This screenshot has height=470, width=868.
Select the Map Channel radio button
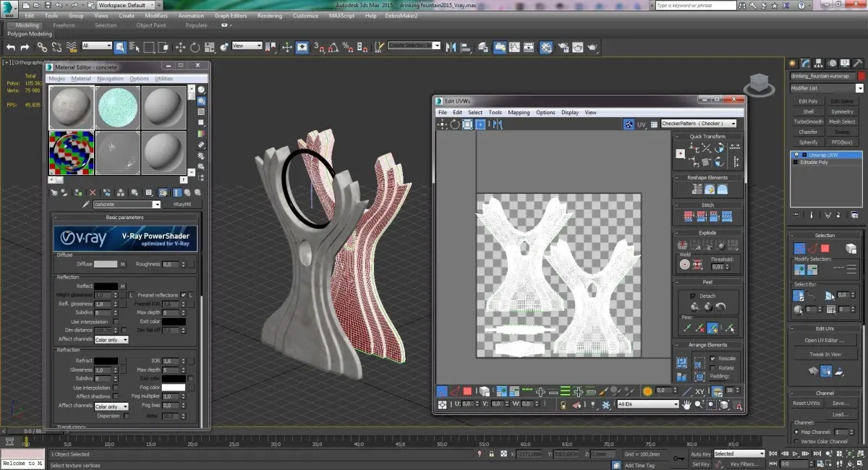796,432
